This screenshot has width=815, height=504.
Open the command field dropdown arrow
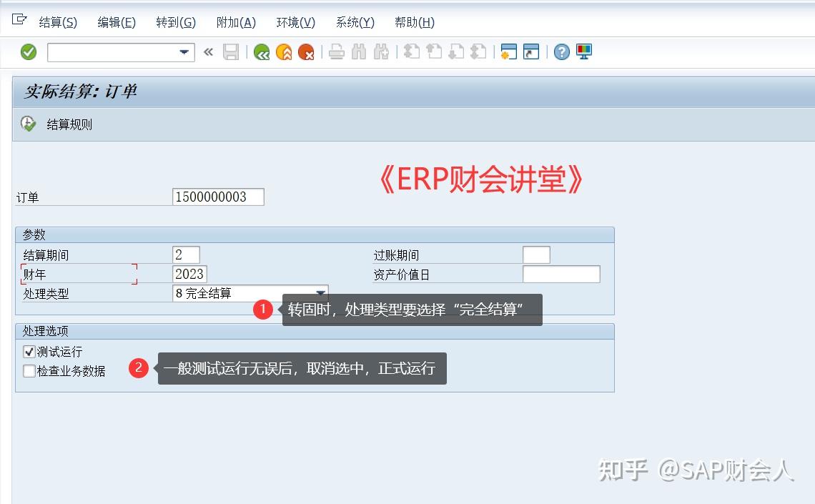click(184, 51)
